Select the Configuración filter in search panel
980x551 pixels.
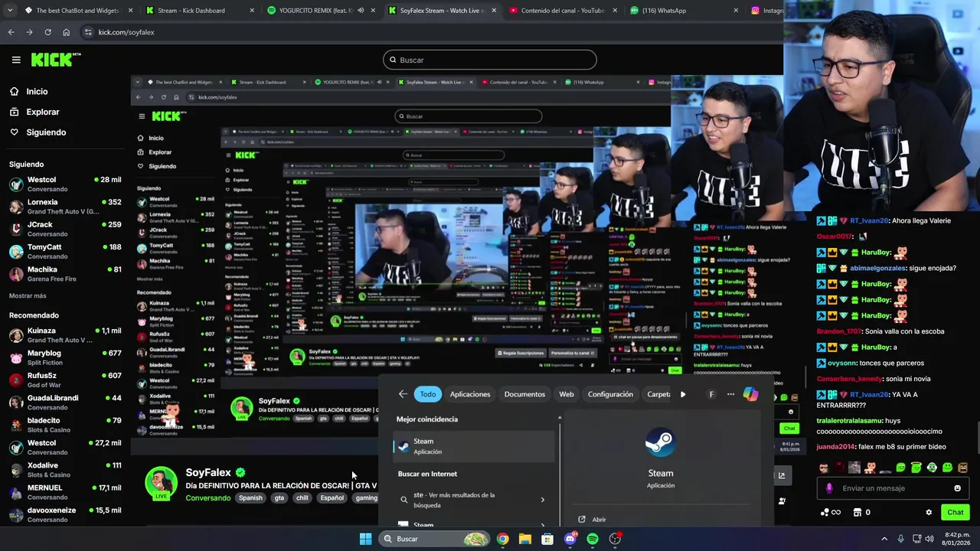[x=610, y=394]
